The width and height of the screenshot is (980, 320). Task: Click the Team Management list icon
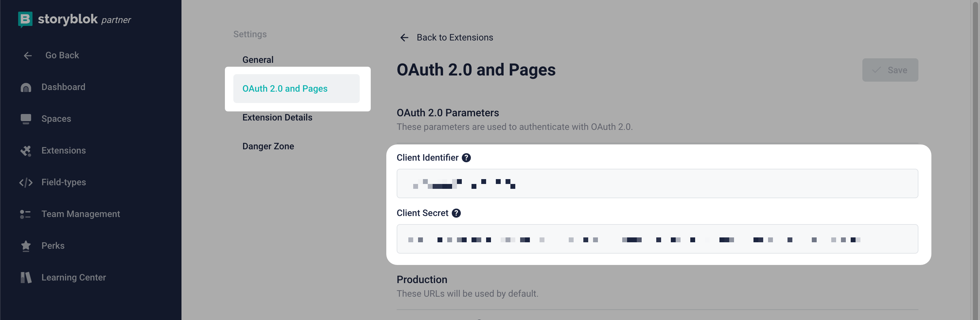[26, 214]
